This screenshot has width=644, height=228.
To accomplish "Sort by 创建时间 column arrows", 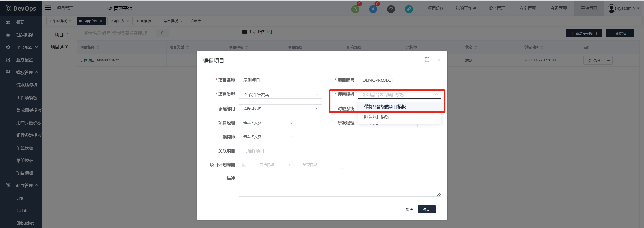I will [x=542, y=47].
